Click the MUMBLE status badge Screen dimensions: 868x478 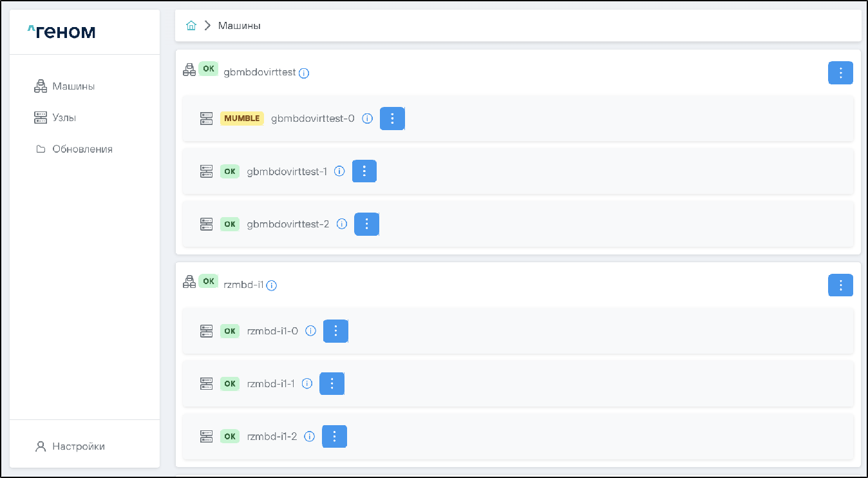(241, 119)
